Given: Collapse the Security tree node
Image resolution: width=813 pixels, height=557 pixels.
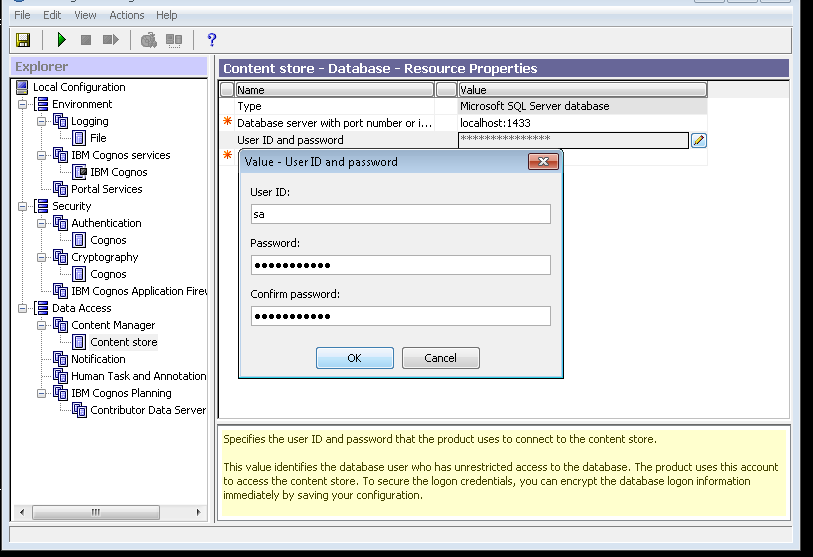Looking at the screenshot, I should point(22,206).
